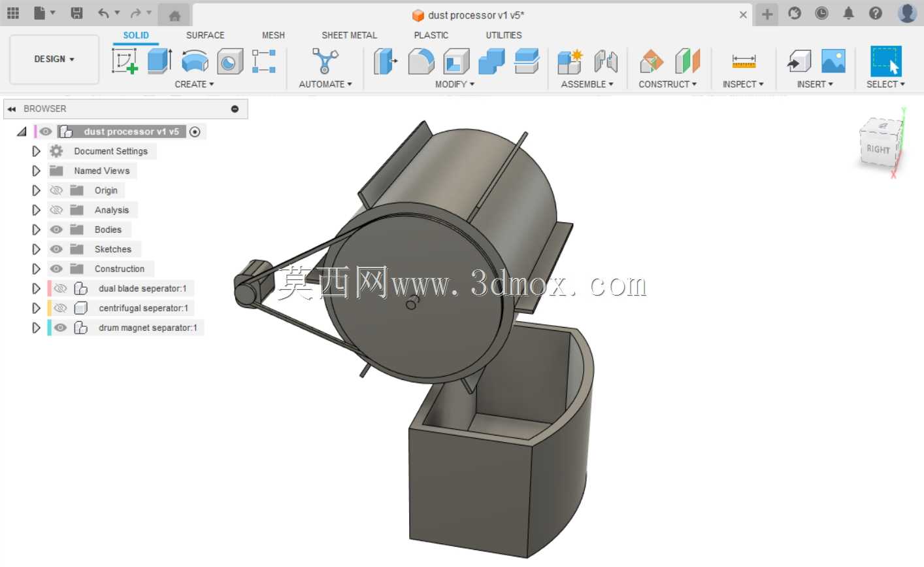Click the ViewCube RIGHT face
This screenshot has height=567, width=924.
(878, 149)
